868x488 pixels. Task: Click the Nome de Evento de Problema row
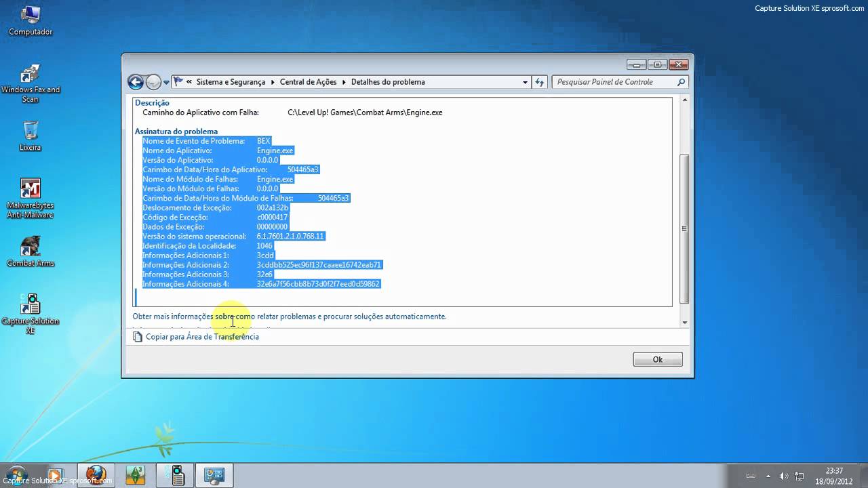207,141
